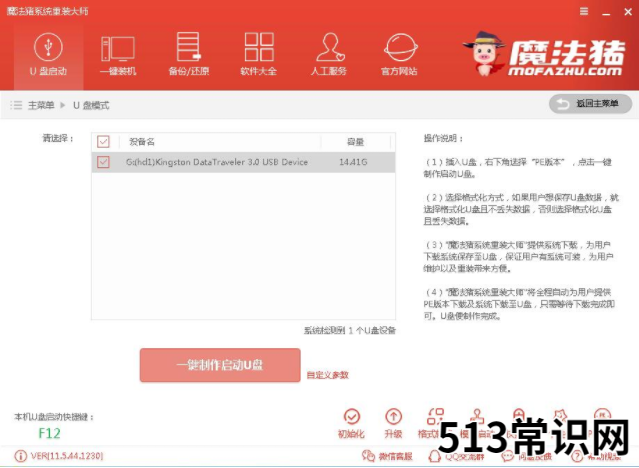Click the 初始化 checkmark icon
The height and width of the screenshot is (468, 639).
coord(352,417)
